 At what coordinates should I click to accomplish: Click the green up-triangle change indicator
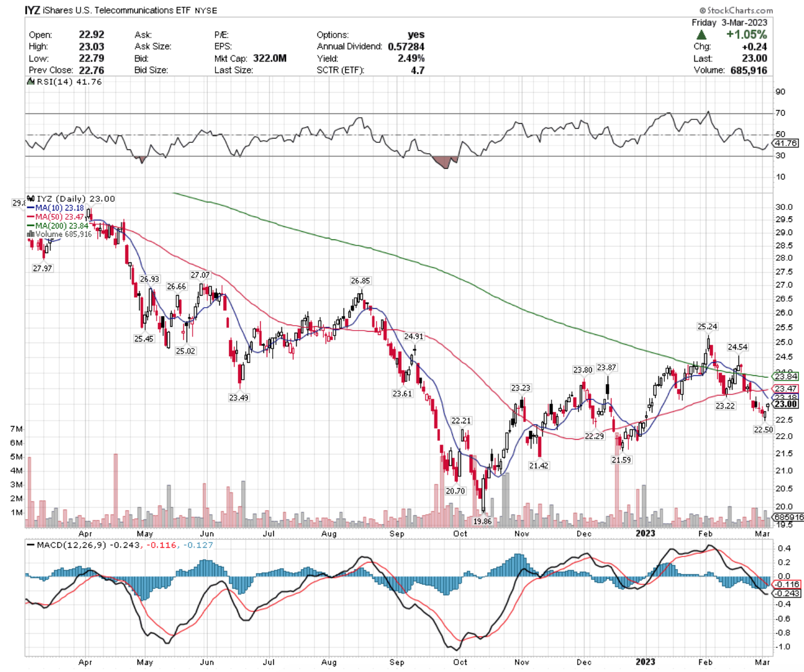(x=701, y=34)
